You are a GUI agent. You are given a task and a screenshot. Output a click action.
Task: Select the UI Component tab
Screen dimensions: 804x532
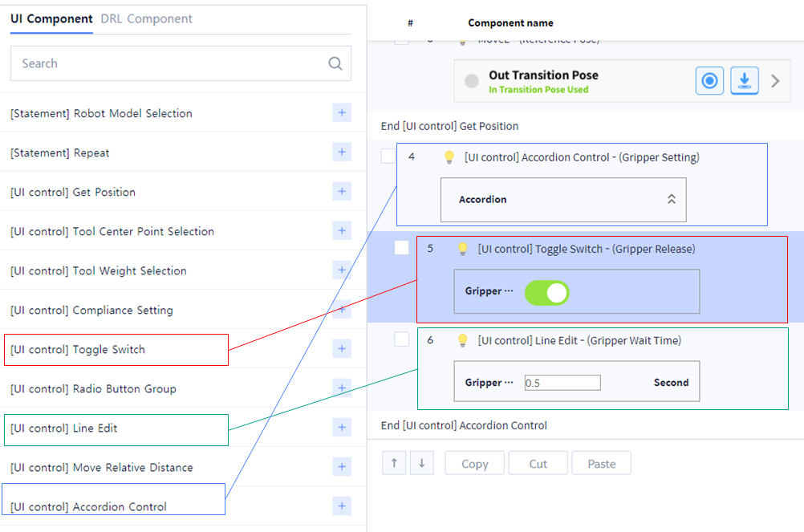51,18
